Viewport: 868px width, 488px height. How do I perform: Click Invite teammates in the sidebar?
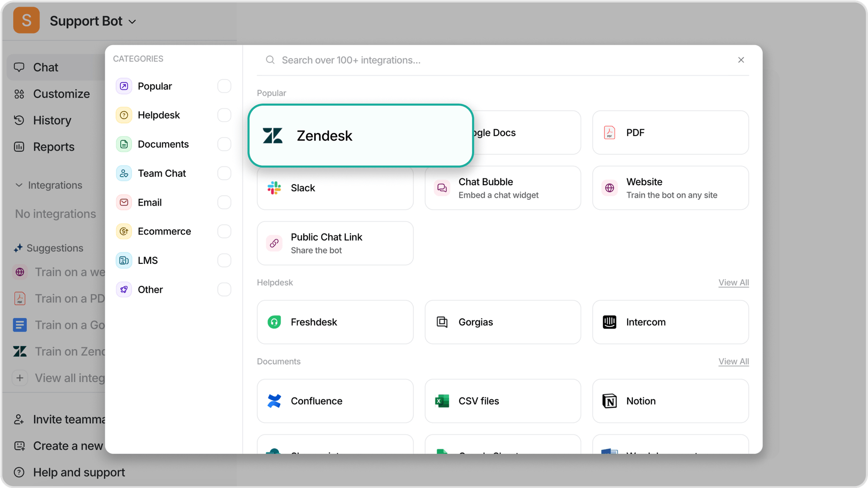[x=59, y=419]
